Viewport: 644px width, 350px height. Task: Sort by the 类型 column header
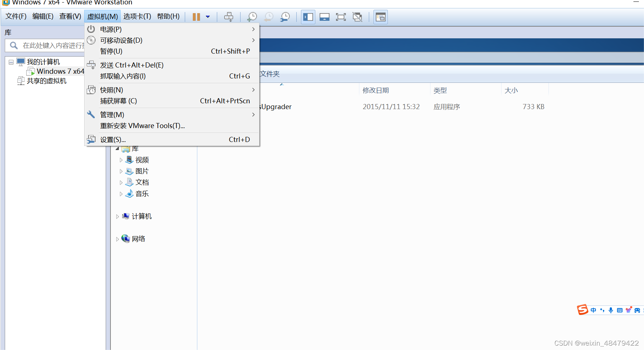coord(465,90)
